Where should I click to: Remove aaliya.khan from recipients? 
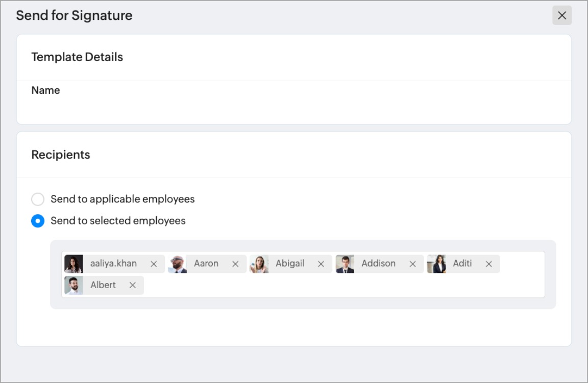pyautogui.click(x=154, y=264)
